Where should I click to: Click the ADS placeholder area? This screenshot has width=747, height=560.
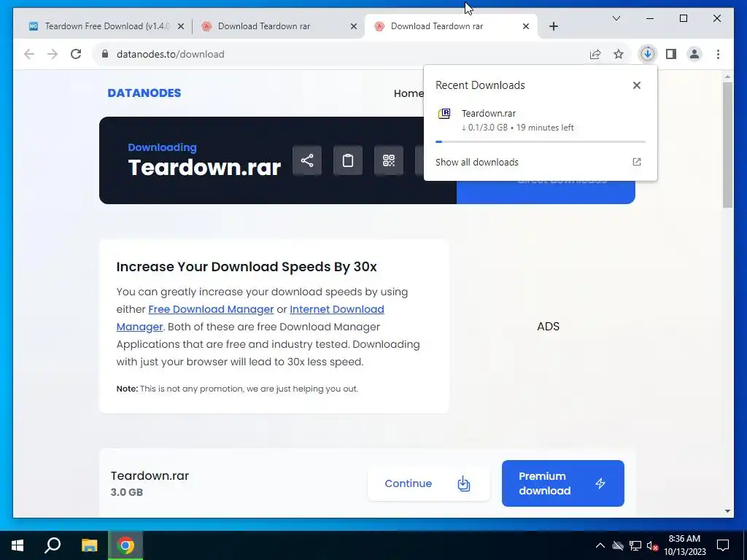(548, 327)
